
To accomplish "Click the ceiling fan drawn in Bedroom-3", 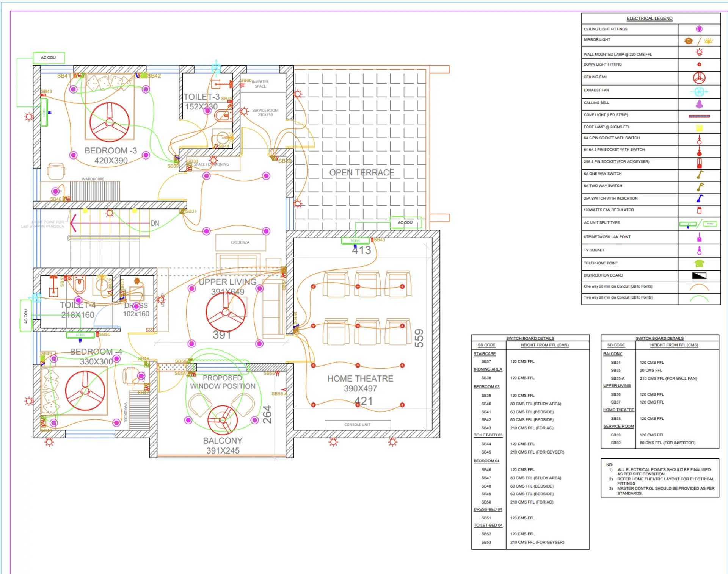I will coord(109,121).
